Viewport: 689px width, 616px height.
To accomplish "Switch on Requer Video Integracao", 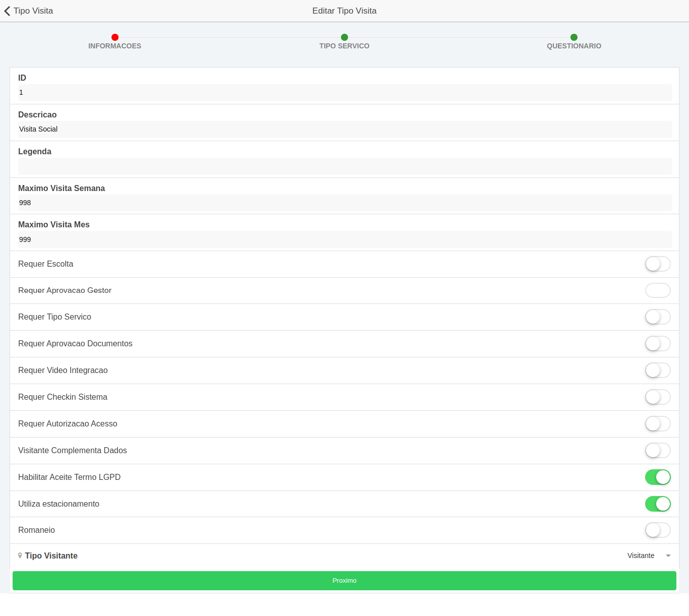I will tap(657, 371).
